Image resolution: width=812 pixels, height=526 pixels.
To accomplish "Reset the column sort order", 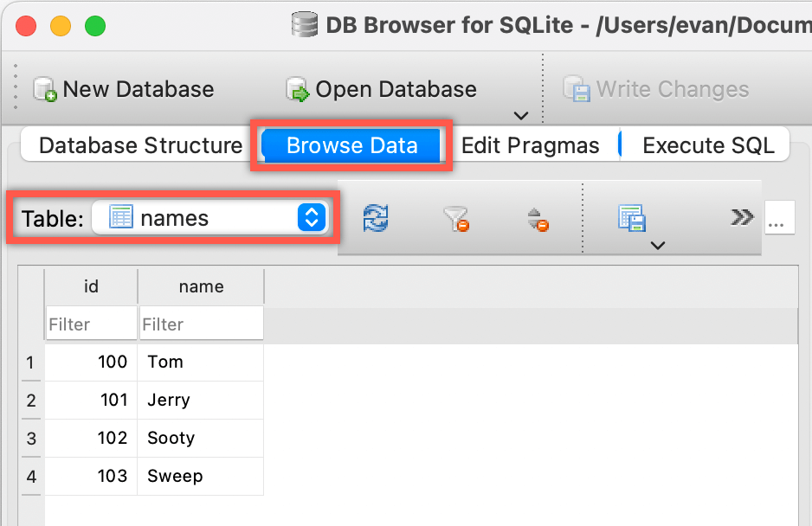I will pyautogui.click(x=537, y=218).
